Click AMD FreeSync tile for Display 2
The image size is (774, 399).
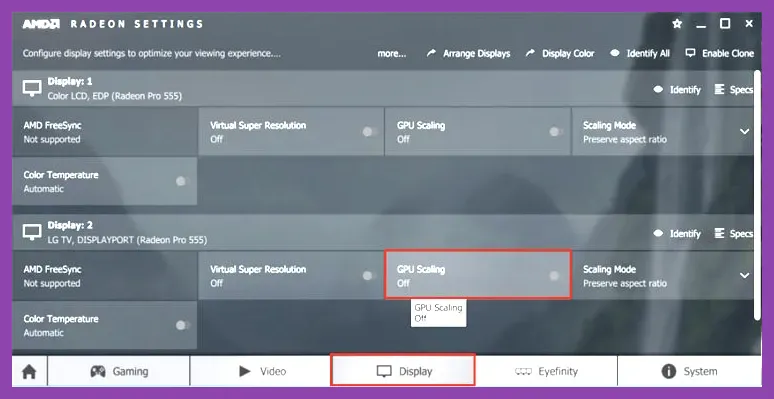[105, 276]
